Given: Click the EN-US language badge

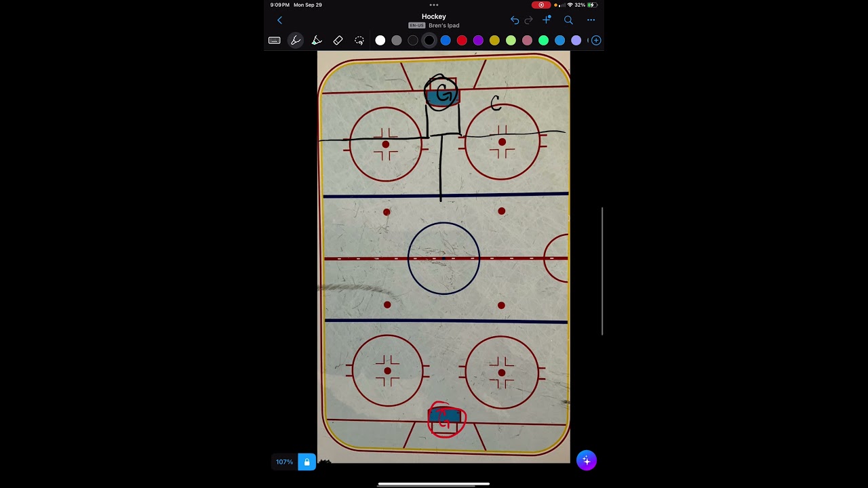Looking at the screenshot, I should pos(416,26).
